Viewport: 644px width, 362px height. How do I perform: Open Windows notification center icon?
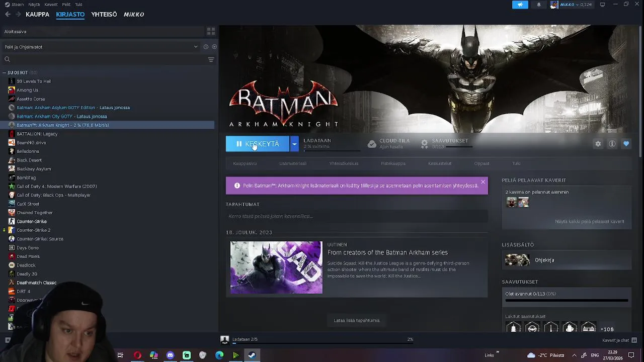[x=631, y=355]
